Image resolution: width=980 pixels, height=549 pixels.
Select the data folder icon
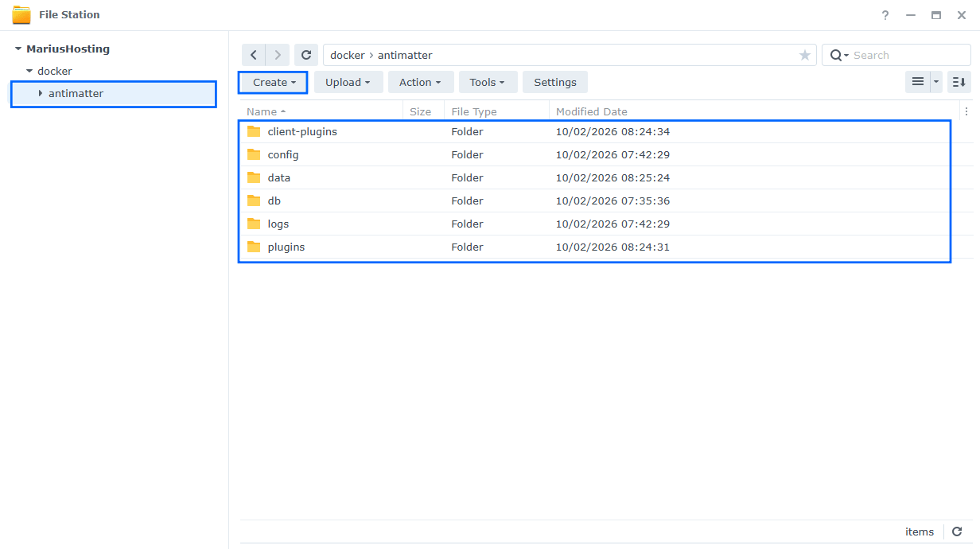click(x=254, y=177)
